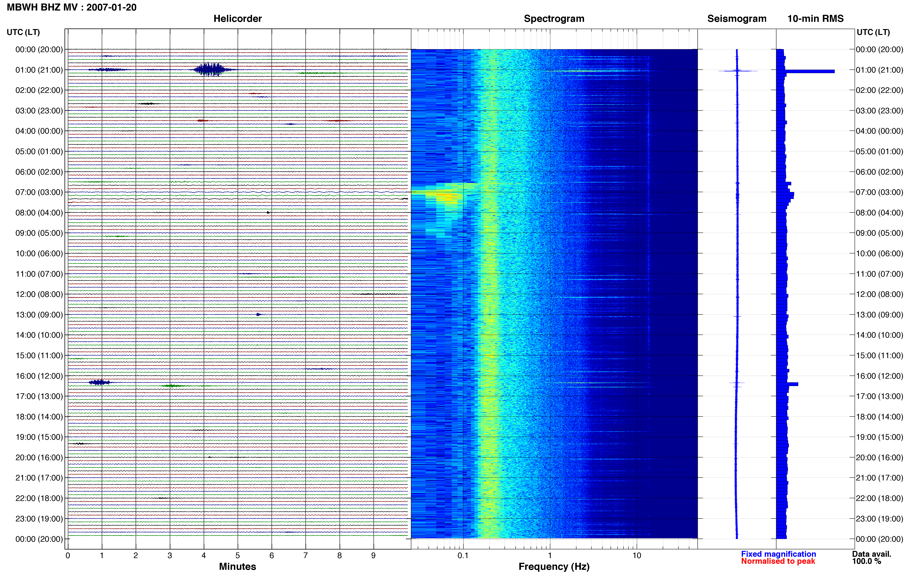The image size is (924, 578).
Task: Click the Frequency (Hz) axis label
Action: pyautogui.click(x=554, y=566)
